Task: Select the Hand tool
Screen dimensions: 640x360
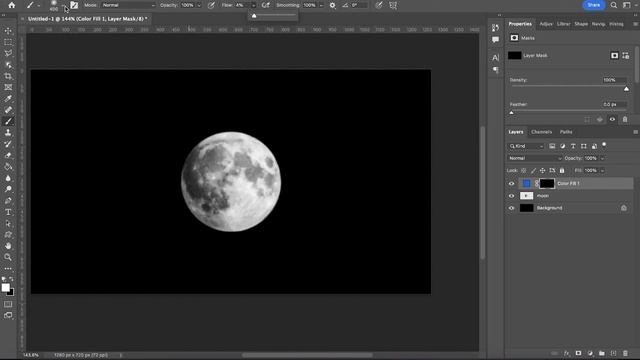Action: click(x=8, y=246)
